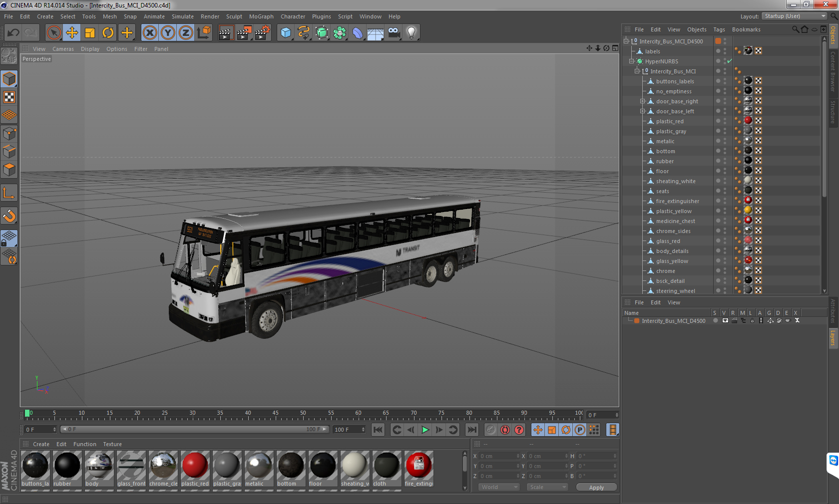Collapse the Intercity_Bus_MCI null group
This screenshot has height=504, width=839.
(x=637, y=71)
